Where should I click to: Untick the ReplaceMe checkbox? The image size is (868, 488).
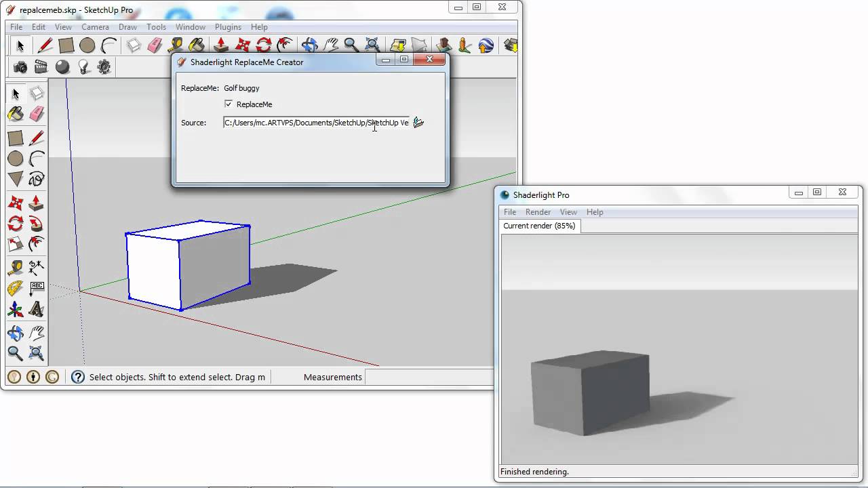[229, 104]
